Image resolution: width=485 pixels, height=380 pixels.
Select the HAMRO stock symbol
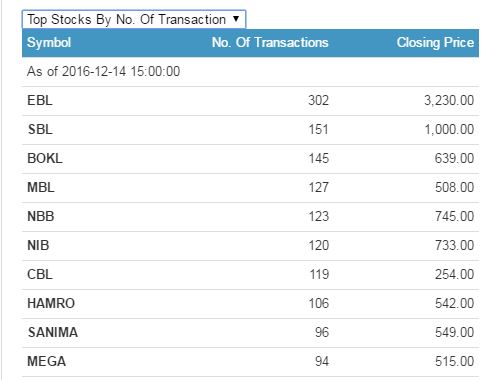[x=51, y=303]
